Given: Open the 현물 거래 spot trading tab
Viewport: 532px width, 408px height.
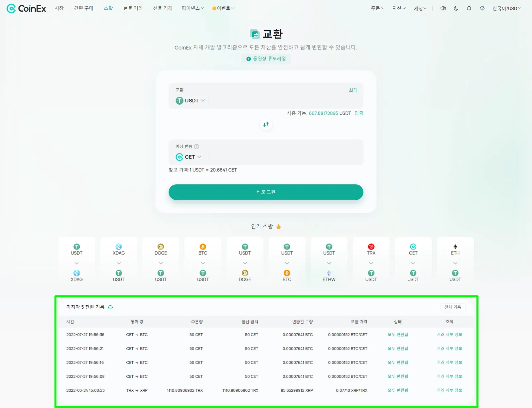Looking at the screenshot, I should tap(133, 8).
